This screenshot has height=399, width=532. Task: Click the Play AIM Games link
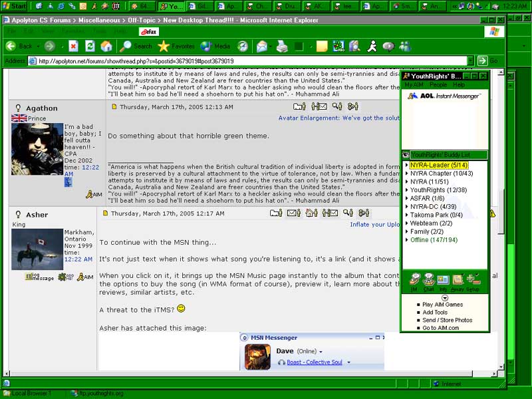point(442,305)
